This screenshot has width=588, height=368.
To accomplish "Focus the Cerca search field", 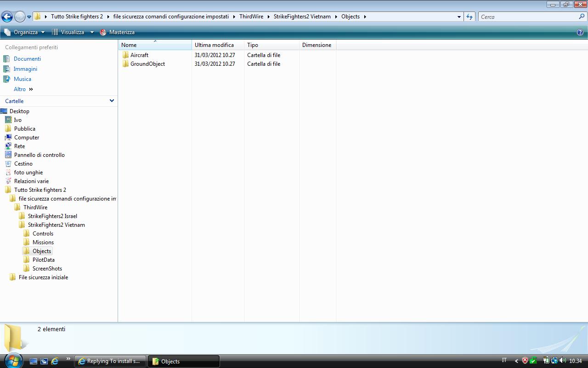I will (528, 17).
